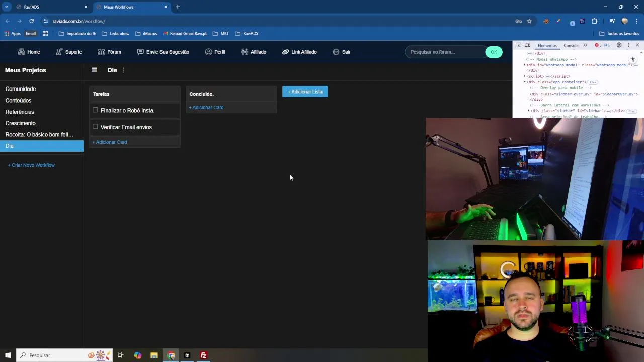Open the Perfil page

(215, 52)
